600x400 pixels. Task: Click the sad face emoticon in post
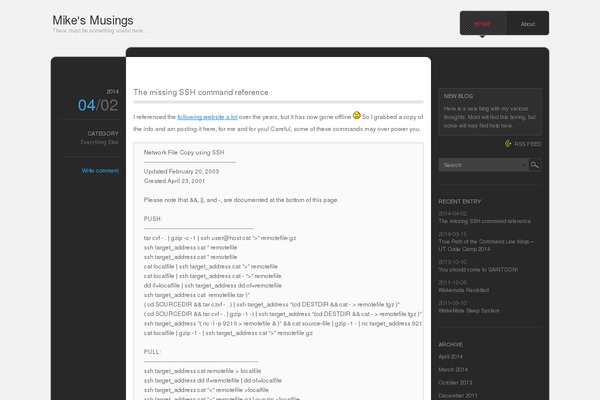[x=356, y=115]
